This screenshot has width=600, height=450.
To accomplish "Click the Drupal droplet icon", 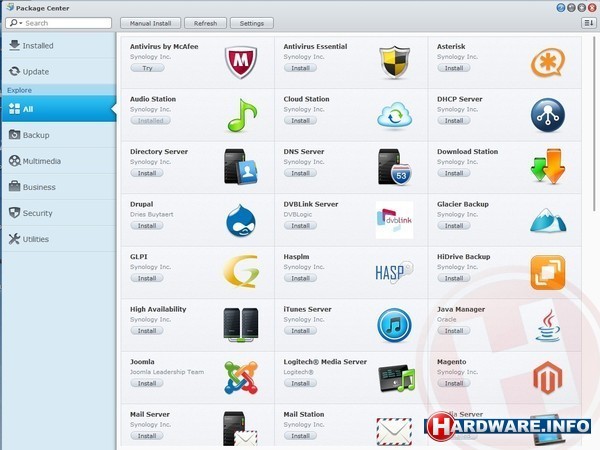I will point(241,220).
